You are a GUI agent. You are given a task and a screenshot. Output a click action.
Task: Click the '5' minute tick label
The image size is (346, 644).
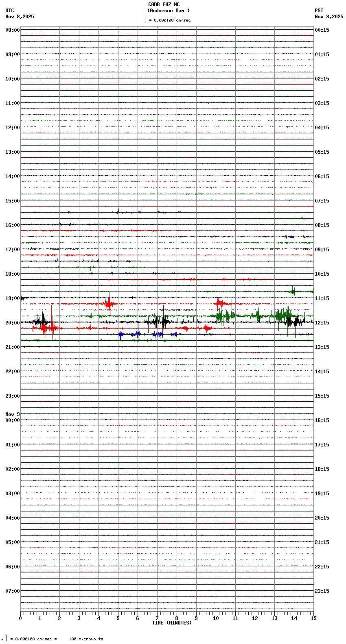click(x=118, y=618)
